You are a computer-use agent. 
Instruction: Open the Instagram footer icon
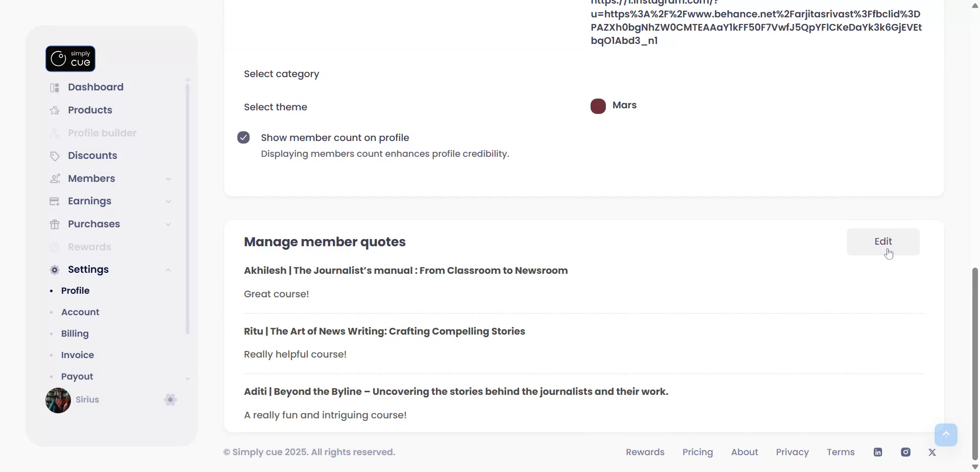click(905, 452)
